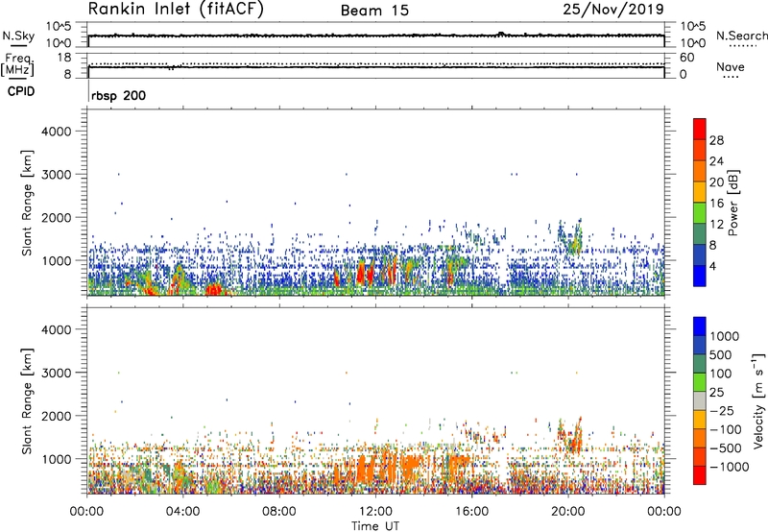Click the '1000' tick label on the velocity colorbar
This screenshot has height=532, width=768.
(x=724, y=336)
